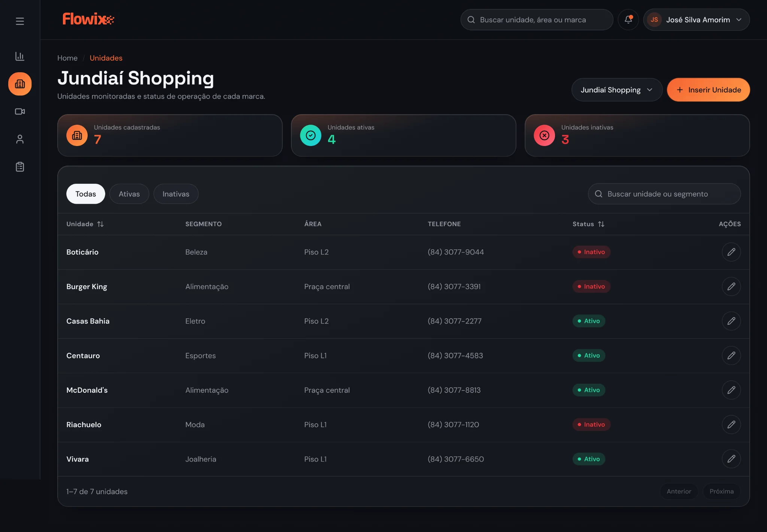Open the notifications bell
This screenshot has width=767, height=532.
click(628, 20)
